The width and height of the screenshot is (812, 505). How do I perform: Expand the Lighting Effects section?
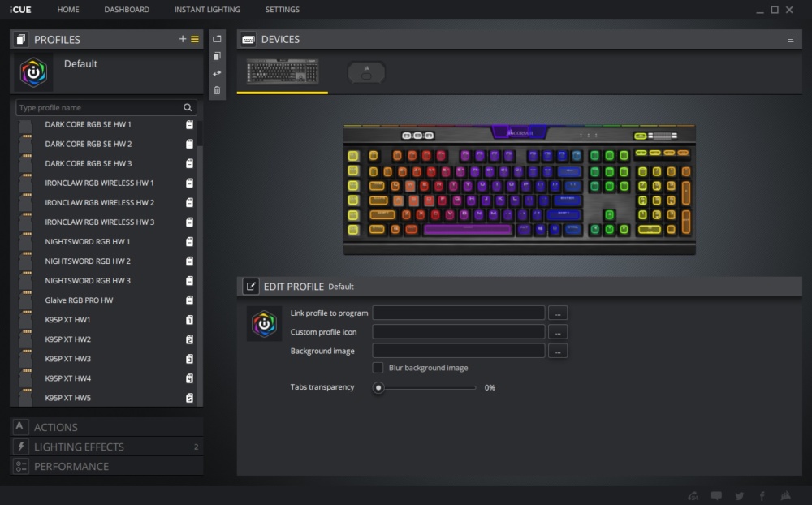pos(106,447)
